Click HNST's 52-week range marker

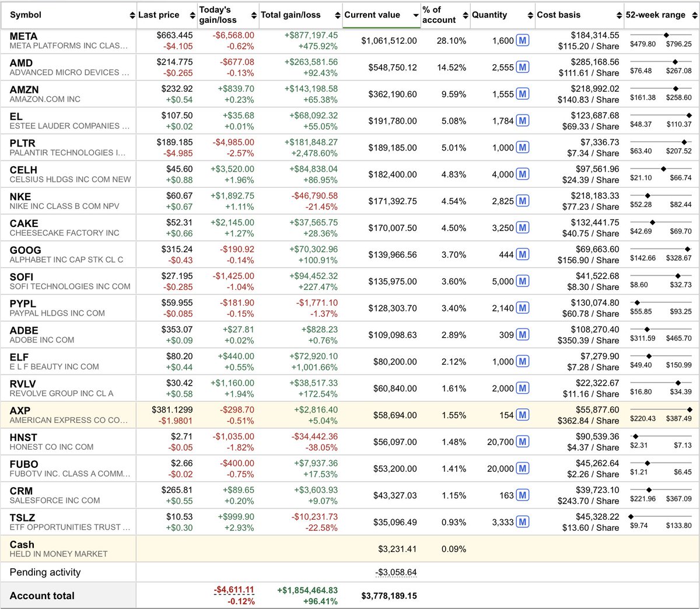tap(635, 436)
